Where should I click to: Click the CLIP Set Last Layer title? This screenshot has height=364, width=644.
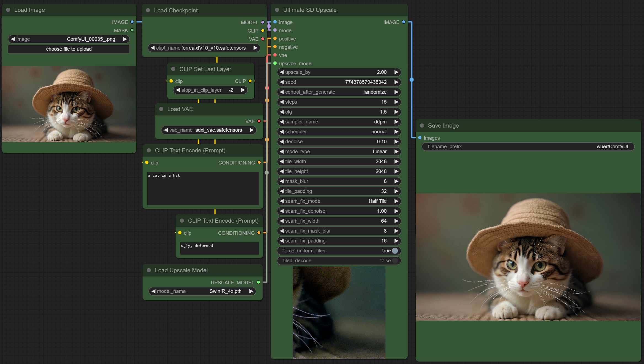[205, 69]
